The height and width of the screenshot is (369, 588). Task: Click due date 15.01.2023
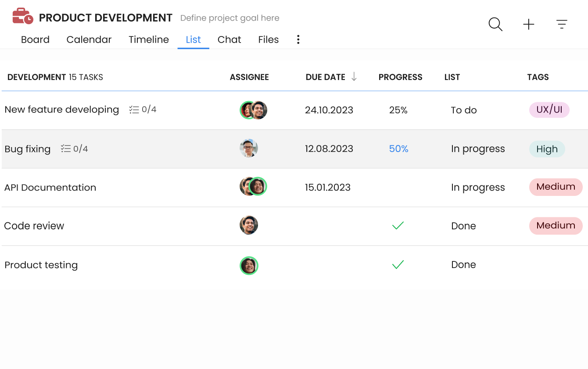328,188
